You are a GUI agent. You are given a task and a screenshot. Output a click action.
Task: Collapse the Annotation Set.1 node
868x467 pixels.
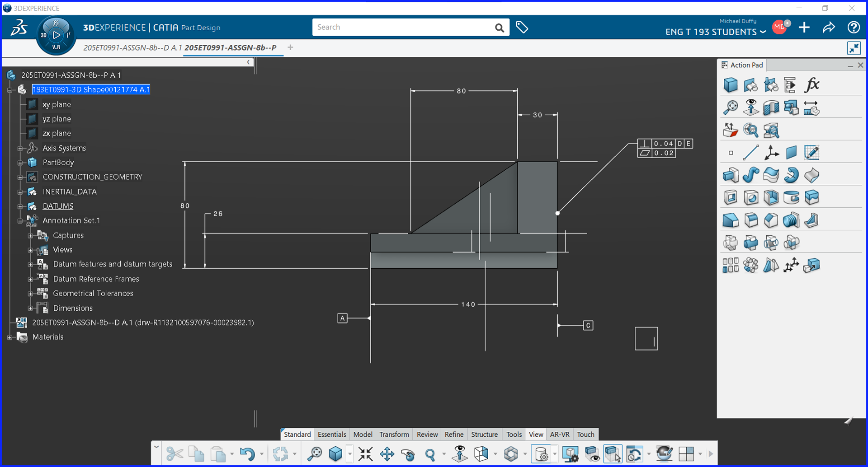pos(20,221)
